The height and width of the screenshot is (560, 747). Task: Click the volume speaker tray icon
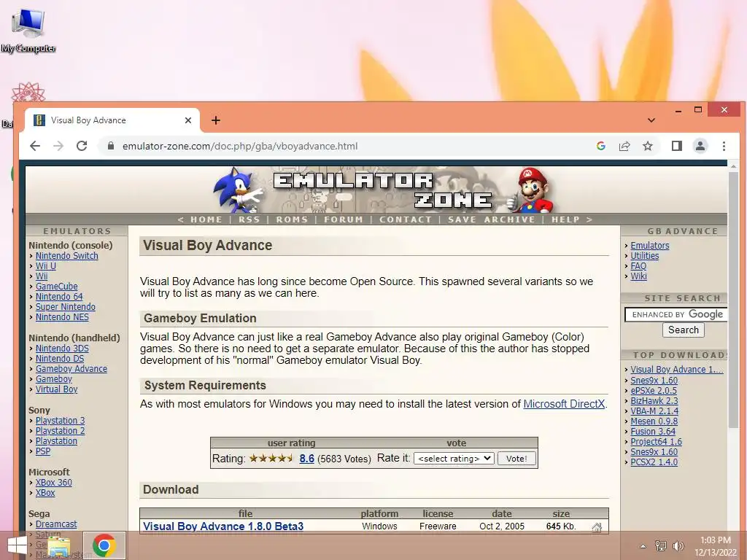click(x=678, y=545)
